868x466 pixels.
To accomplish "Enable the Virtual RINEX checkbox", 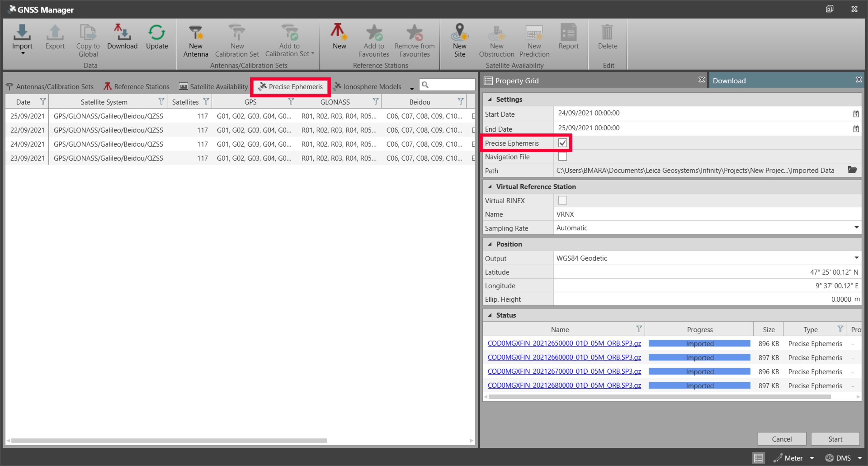I will [563, 200].
